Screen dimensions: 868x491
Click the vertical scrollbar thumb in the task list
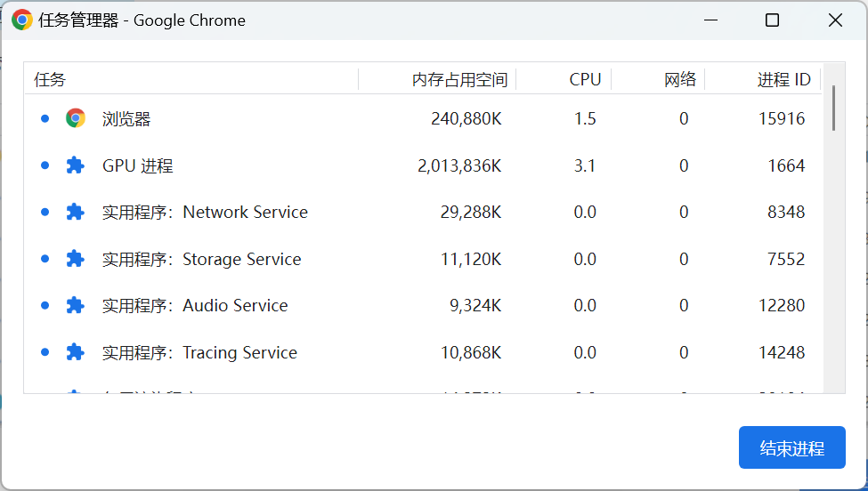click(833, 108)
